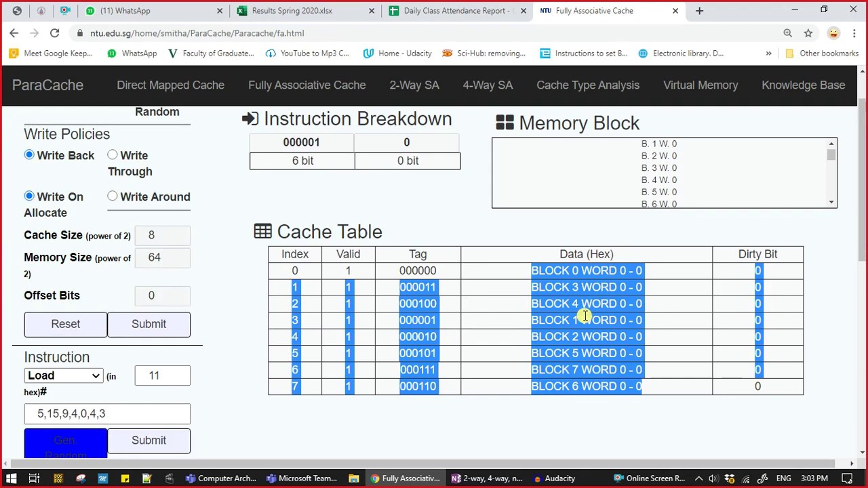
Task: Submit the load instruction
Action: tap(149, 441)
